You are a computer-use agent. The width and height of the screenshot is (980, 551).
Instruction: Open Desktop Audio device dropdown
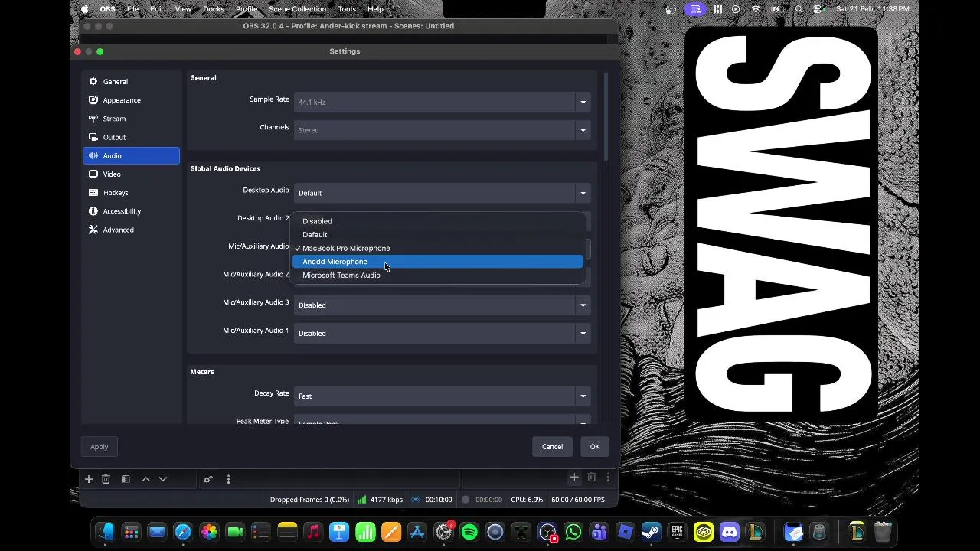coord(443,193)
